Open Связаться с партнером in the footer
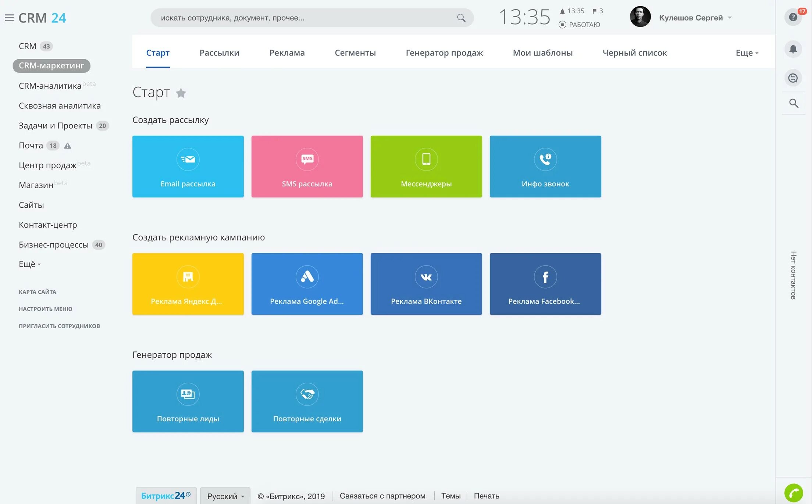 [x=383, y=496]
